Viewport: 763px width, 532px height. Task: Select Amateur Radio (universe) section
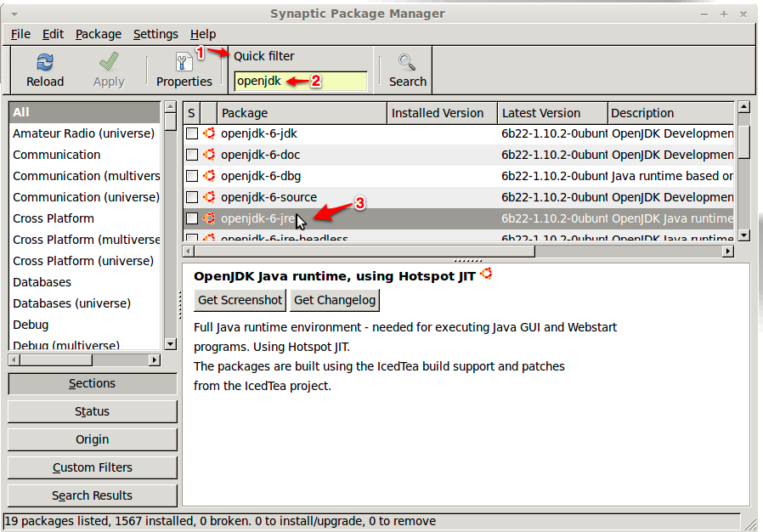[84, 133]
